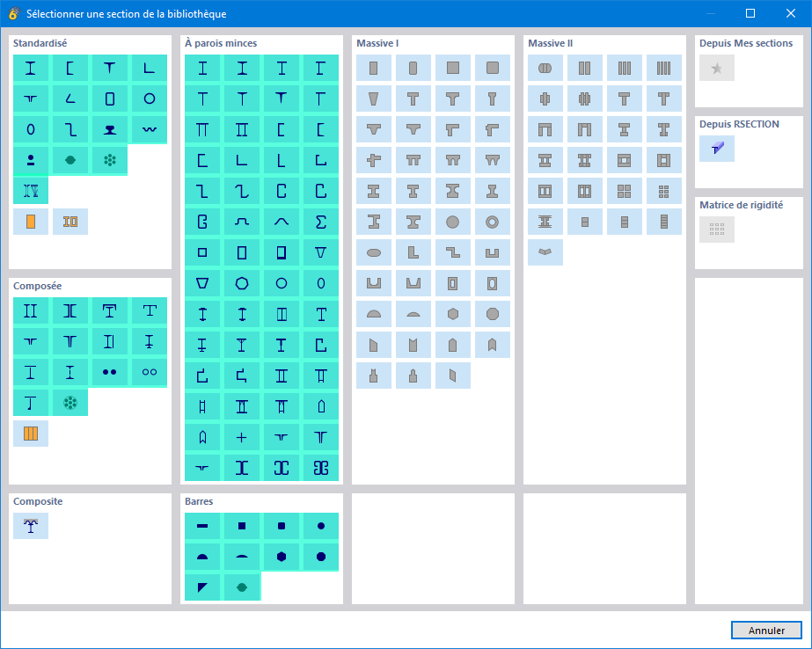Image resolution: width=812 pixels, height=649 pixels.
Task: Select the bookmark-shaped section in Massive I
Action: click(x=492, y=345)
